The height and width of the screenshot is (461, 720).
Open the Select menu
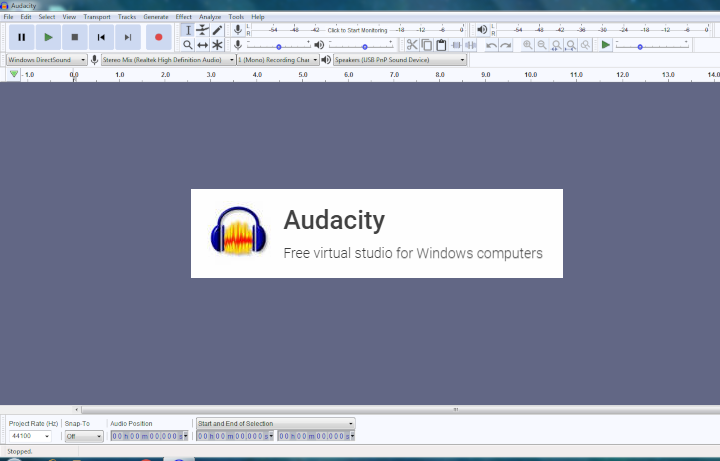point(46,17)
